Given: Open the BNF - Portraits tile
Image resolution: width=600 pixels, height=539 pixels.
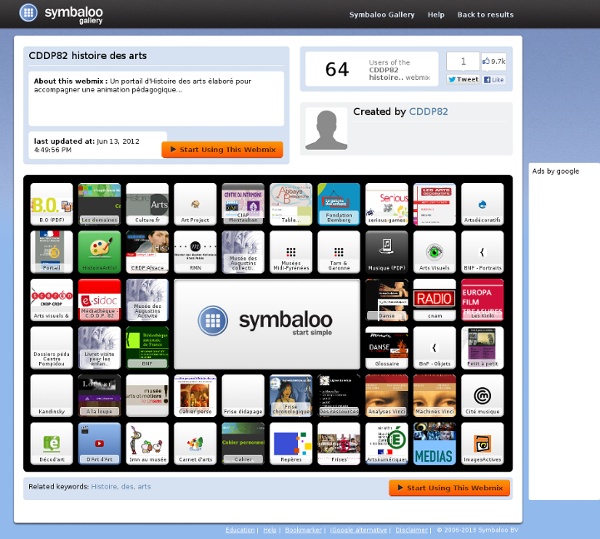Looking at the screenshot, I should tap(483, 252).
